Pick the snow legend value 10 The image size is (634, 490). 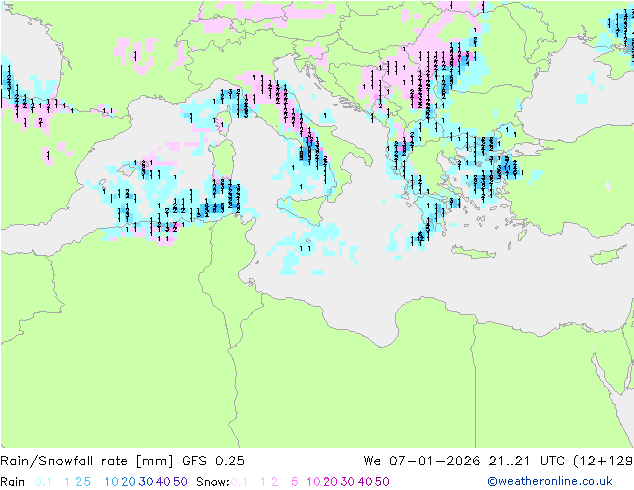[313, 482]
